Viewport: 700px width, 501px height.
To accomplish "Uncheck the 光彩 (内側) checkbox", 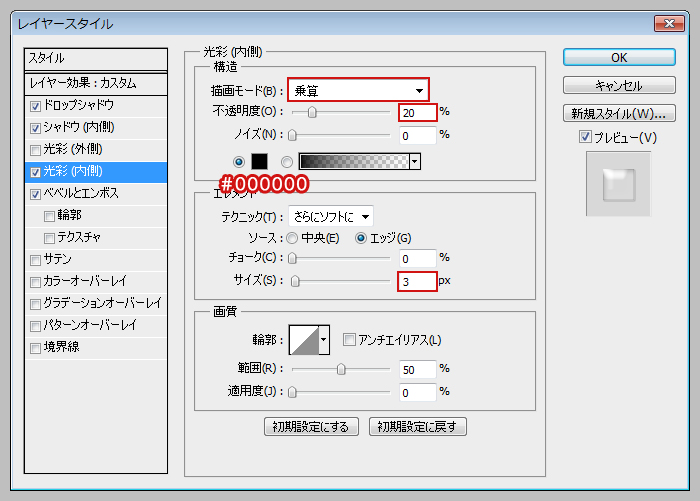I will [x=35, y=172].
